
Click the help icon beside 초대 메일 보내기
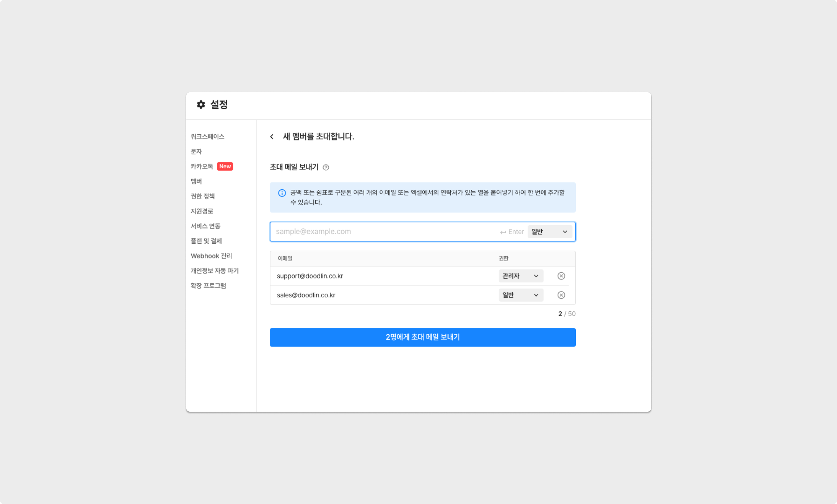pyautogui.click(x=326, y=167)
